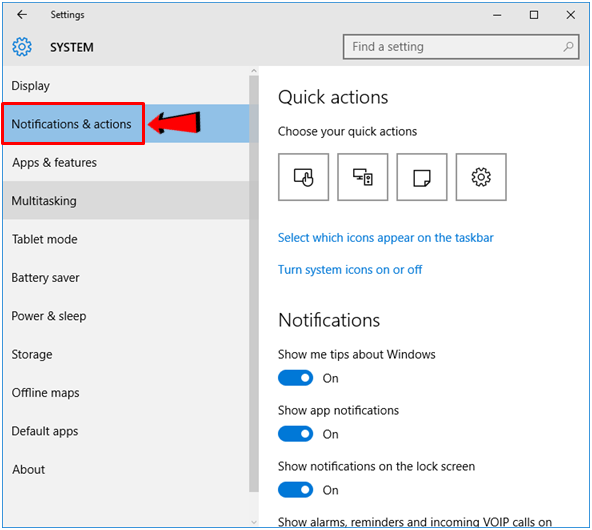Minimize the Settings window
Viewport: 592px width, 530px height.
[x=497, y=15]
